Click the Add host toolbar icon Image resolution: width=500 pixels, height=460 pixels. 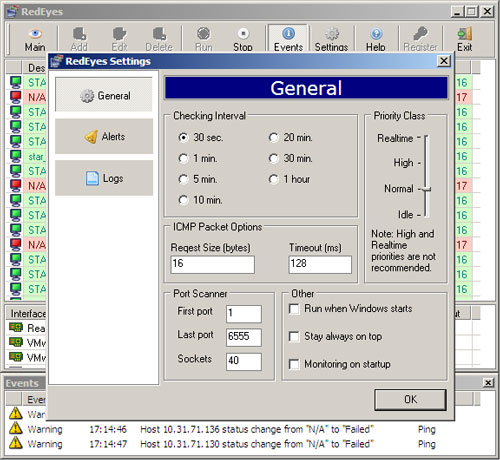click(79, 39)
